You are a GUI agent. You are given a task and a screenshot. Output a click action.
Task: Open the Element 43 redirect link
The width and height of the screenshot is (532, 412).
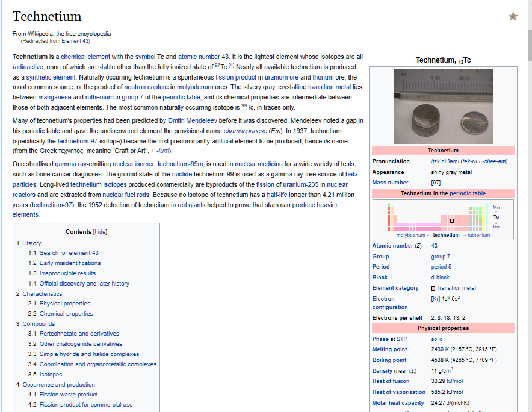click(75, 41)
